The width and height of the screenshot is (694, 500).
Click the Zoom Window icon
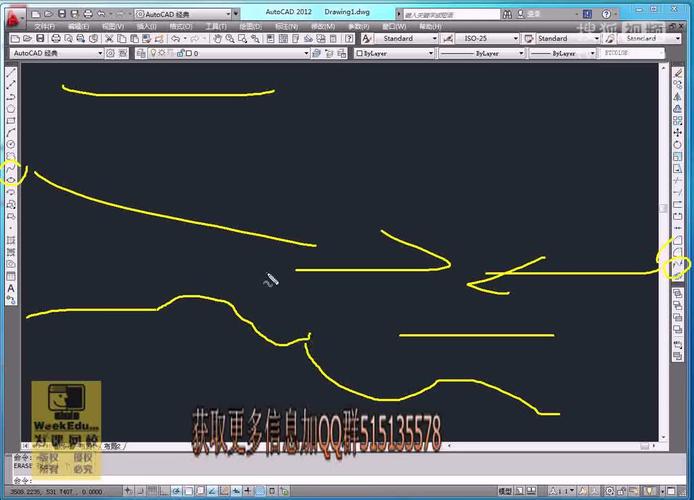pyautogui.click(x=243, y=39)
